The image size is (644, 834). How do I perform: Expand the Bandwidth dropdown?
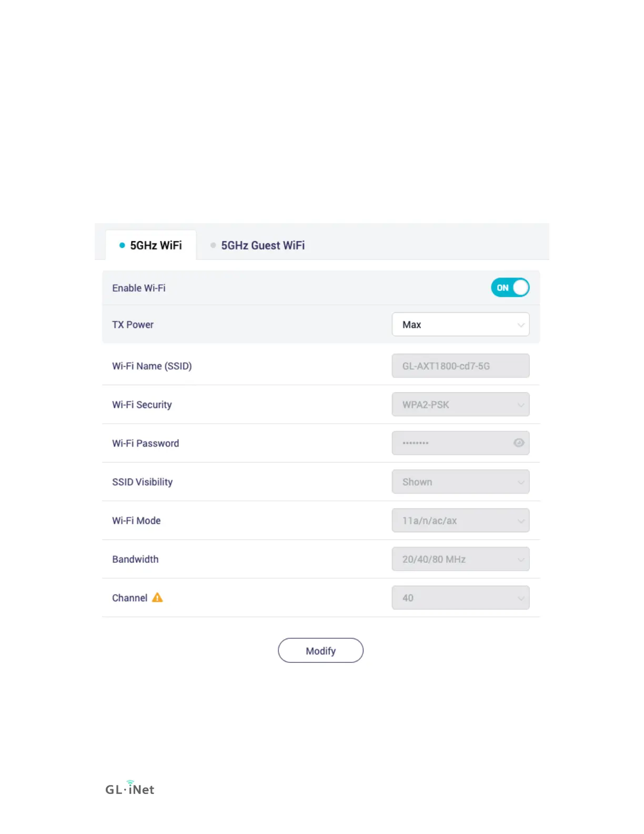click(x=460, y=559)
